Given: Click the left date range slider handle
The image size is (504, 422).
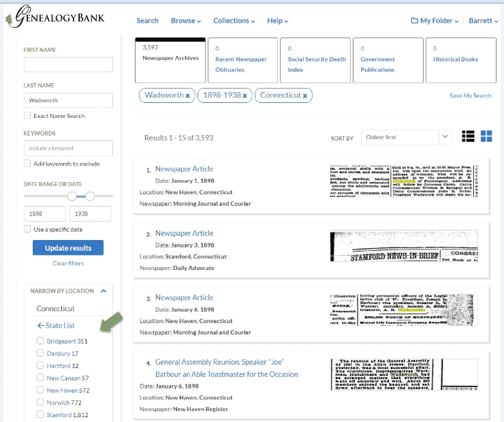Looking at the screenshot, I should (x=72, y=196).
